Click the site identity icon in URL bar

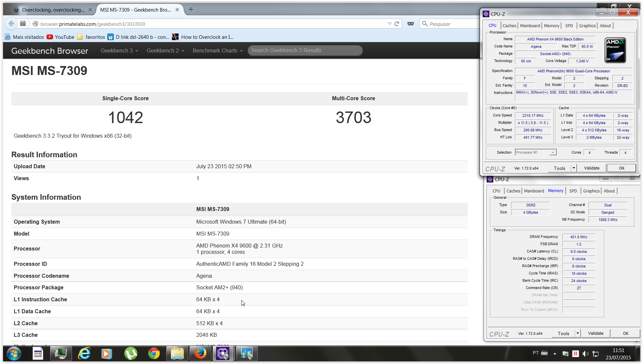(36, 24)
